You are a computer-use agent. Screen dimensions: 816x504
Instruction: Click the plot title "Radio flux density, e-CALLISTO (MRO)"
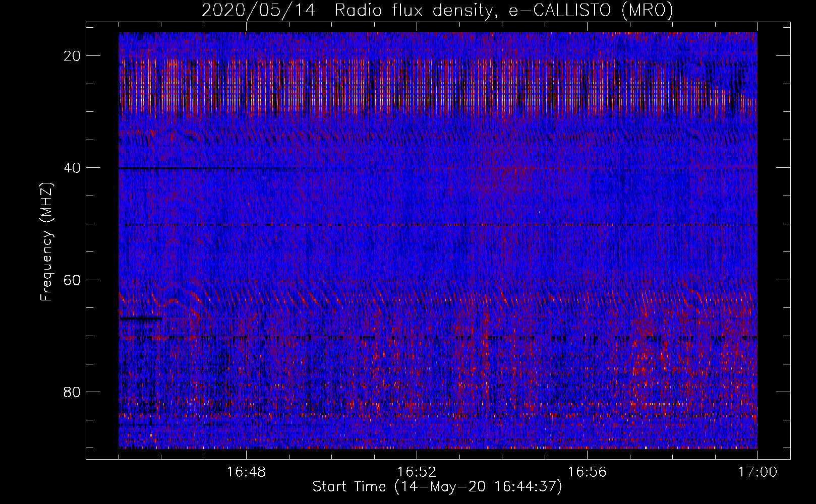(x=503, y=10)
